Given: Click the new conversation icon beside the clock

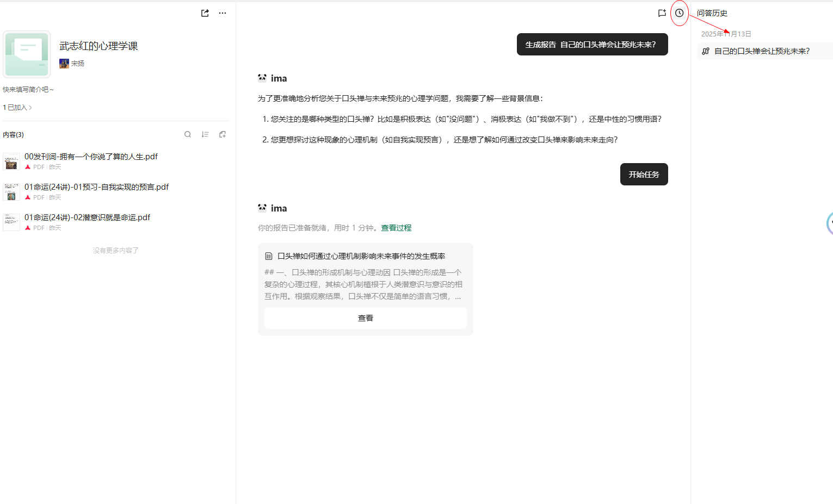Looking at the screenshot, I should coord(662,13).
